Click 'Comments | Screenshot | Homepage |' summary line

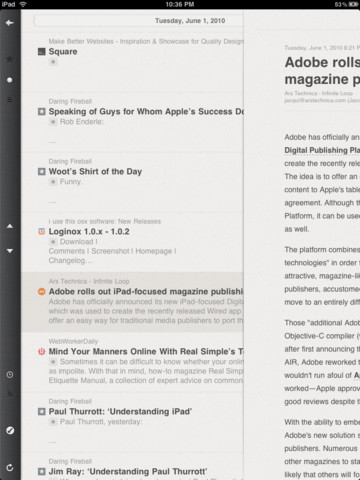coord(113,251)
